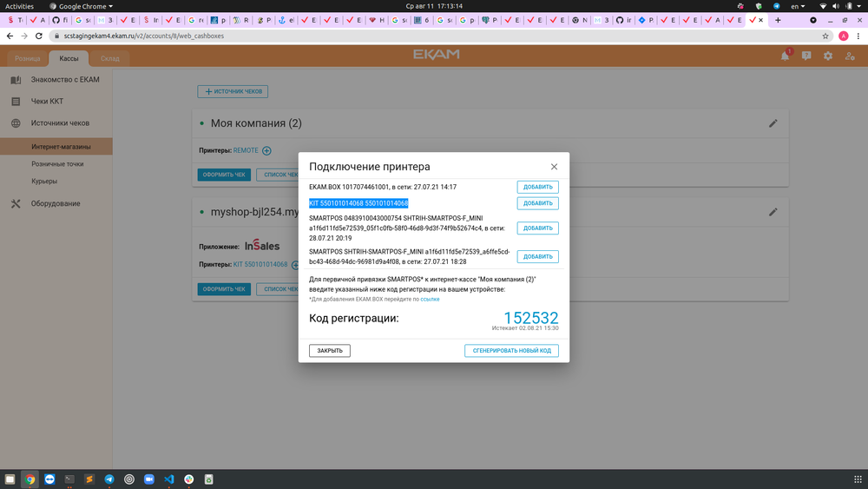Click the chat messages icon in header

806,56
